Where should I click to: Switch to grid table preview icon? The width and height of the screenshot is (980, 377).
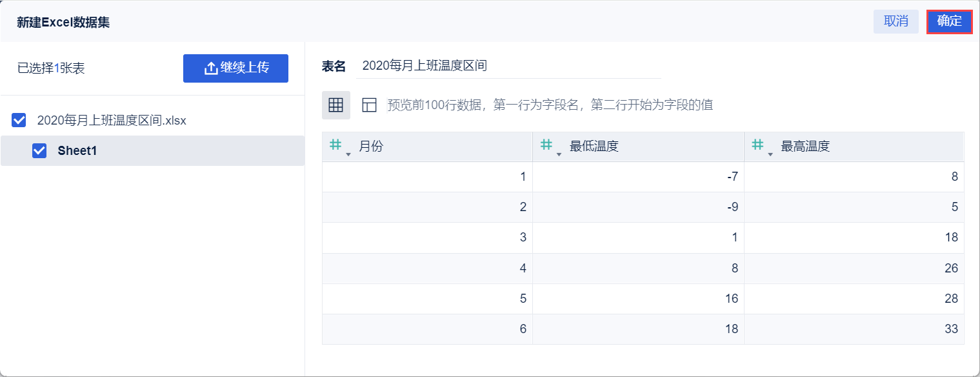336,105
